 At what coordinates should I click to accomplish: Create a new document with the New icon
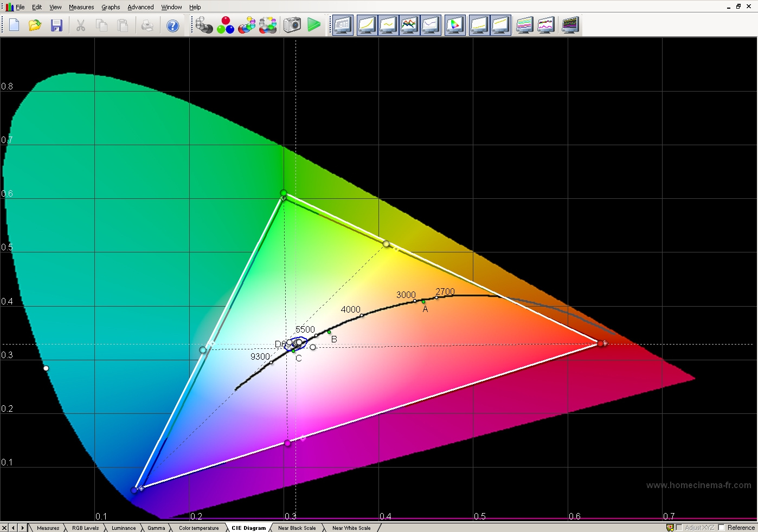click(x=14, y=25)
